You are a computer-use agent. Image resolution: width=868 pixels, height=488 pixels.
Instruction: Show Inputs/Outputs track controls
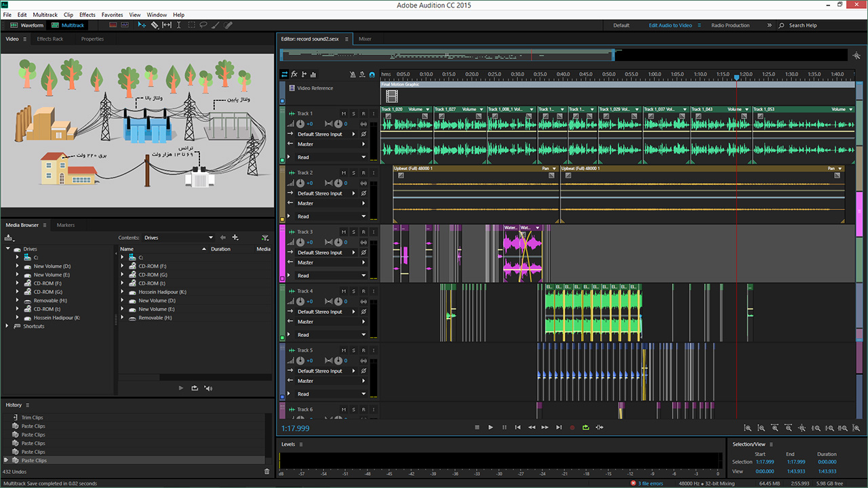pyautogui.click(x=285, y=75)
